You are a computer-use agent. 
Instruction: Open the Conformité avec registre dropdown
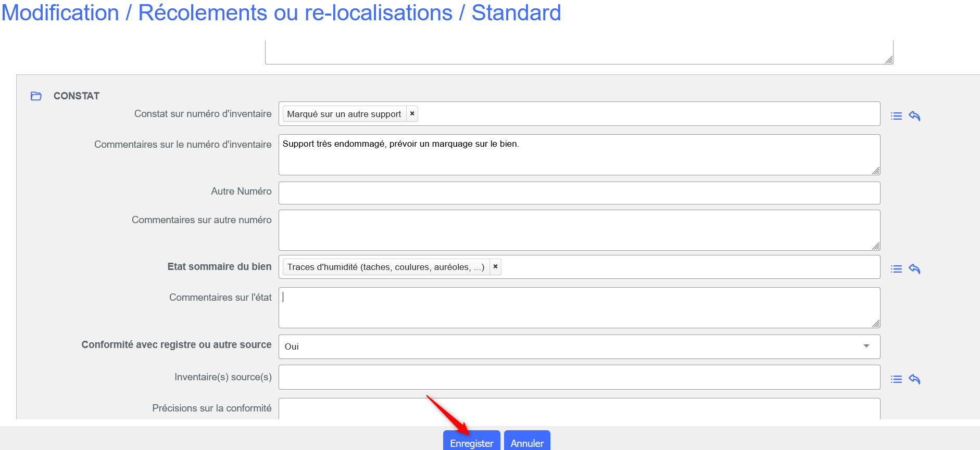(573, 346)
